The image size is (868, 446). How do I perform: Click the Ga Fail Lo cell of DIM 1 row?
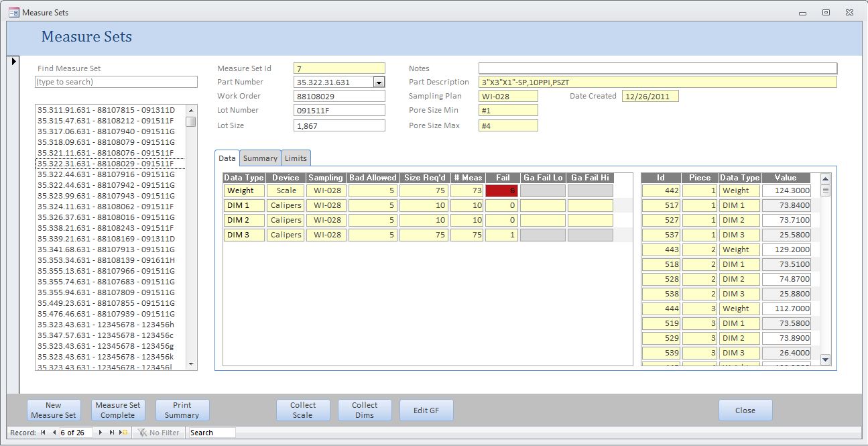543,205
